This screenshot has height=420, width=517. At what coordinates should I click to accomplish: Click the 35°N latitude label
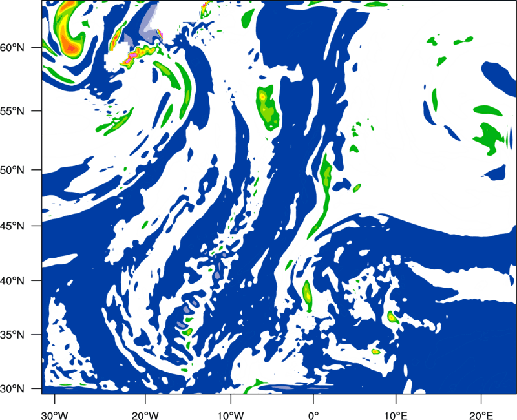[12, 335]
